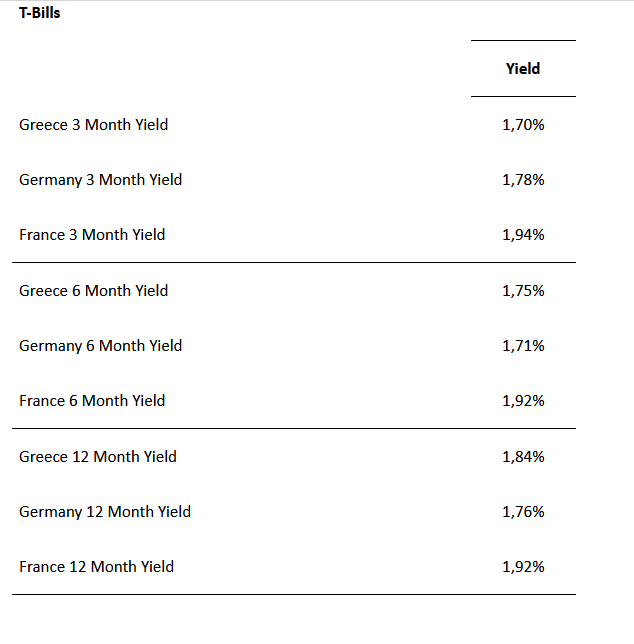This screenshot has height=644, width=634.
Task: Select the Greece 6 Month Yield label
Action: (x=93, y=291)
